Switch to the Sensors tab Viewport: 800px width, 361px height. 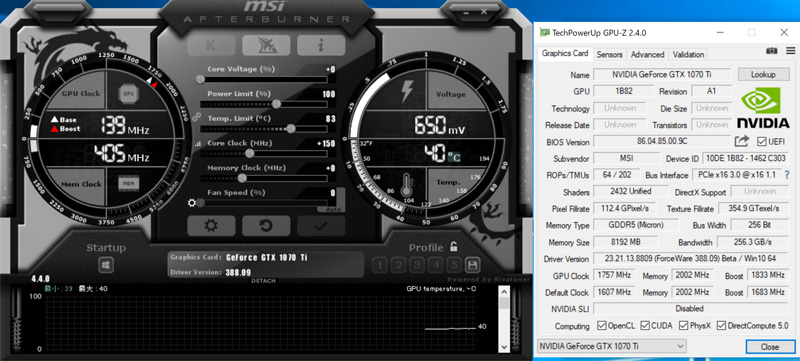(609, 54)
